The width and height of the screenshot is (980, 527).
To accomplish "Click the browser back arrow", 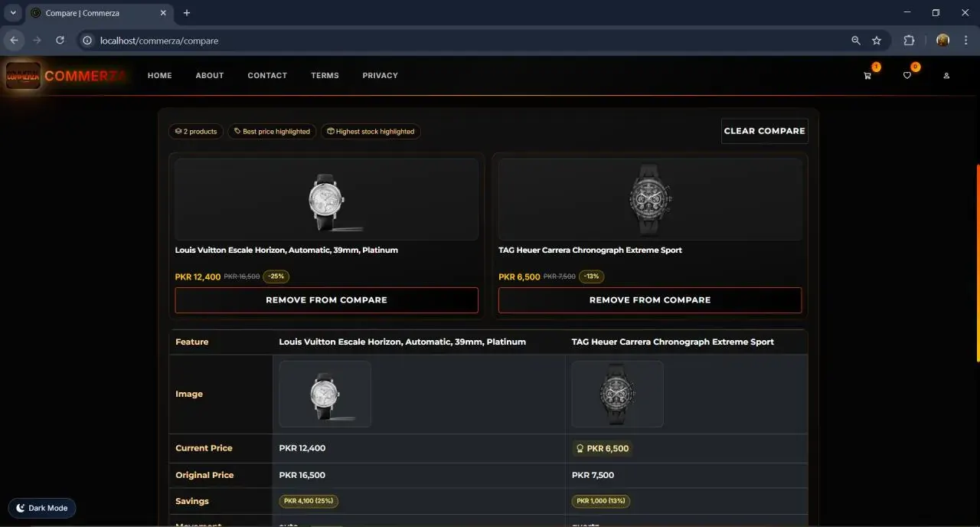I will (14, 41).
